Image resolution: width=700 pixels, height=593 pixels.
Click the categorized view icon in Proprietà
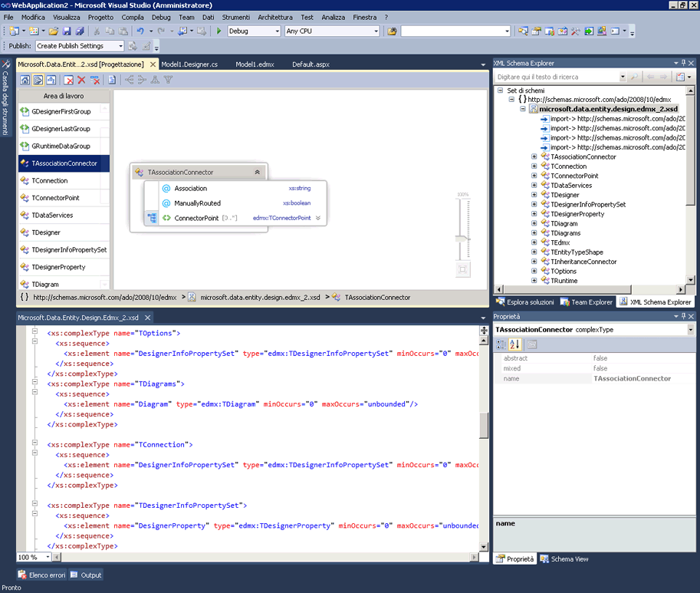pos(501,344)
